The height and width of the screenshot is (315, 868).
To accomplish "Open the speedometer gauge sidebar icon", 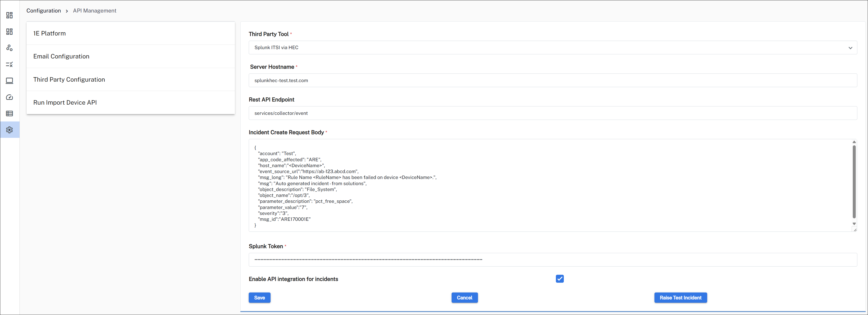I will pos(10,97).
